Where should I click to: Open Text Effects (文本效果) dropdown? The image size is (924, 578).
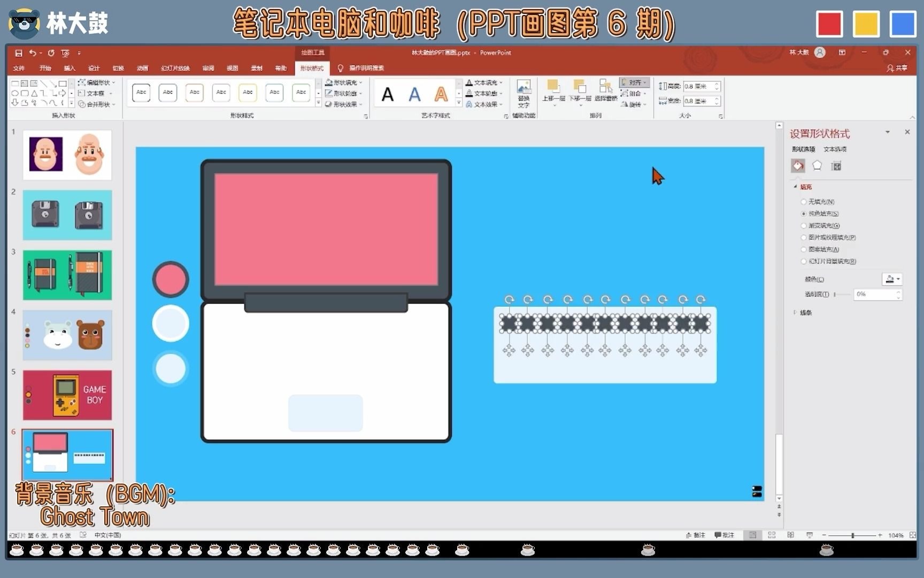484,104
